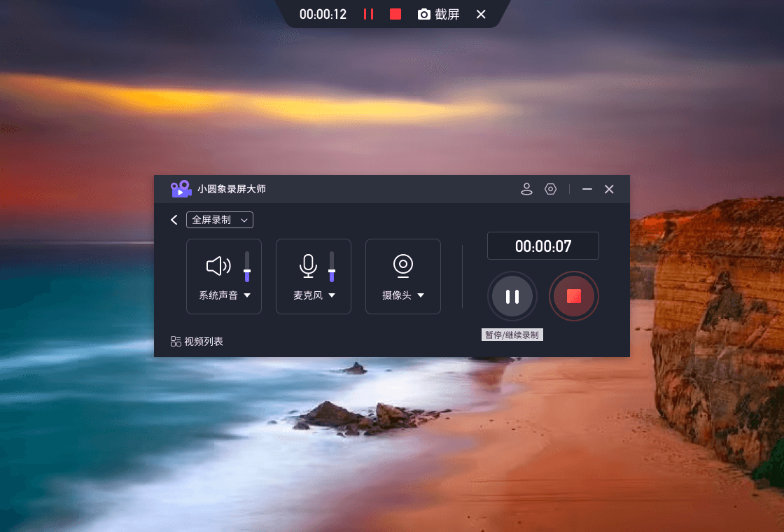Toggle the webcam camera icon
This screenshot has width=784, height=532.
point(403,266)
